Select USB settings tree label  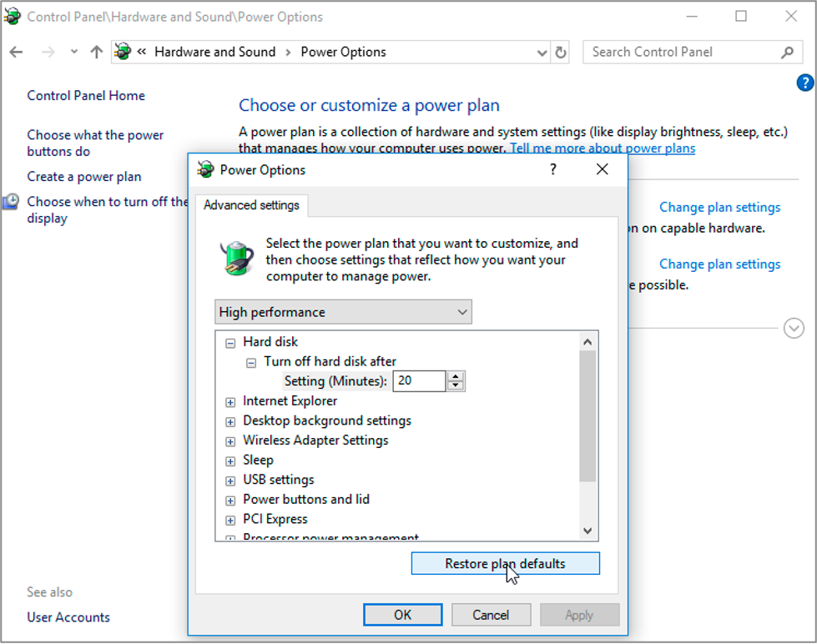point(279,480)
